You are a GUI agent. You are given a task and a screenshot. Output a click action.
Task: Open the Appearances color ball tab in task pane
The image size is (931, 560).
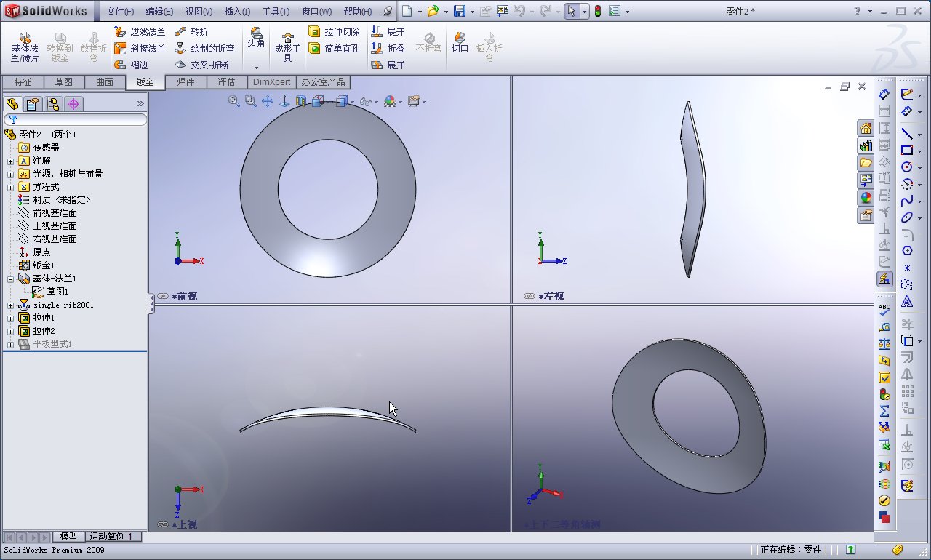[866, 197]
